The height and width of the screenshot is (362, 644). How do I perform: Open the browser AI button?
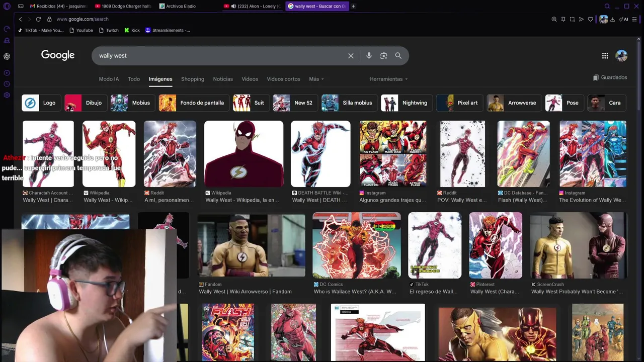pos(624,19)
